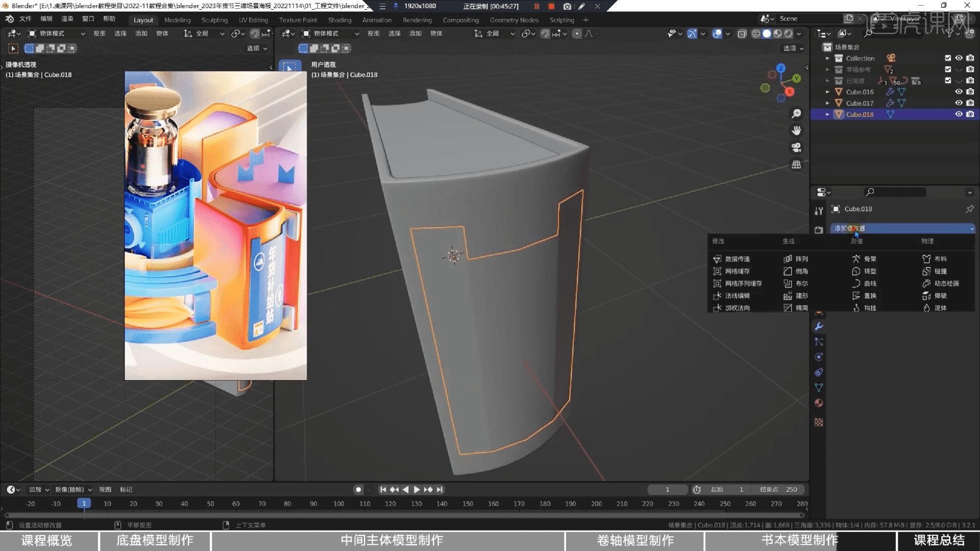Add the Build (建形) modifier
Image resolution: width=980 pixels, height=551 pixels.
coord(796,295)
